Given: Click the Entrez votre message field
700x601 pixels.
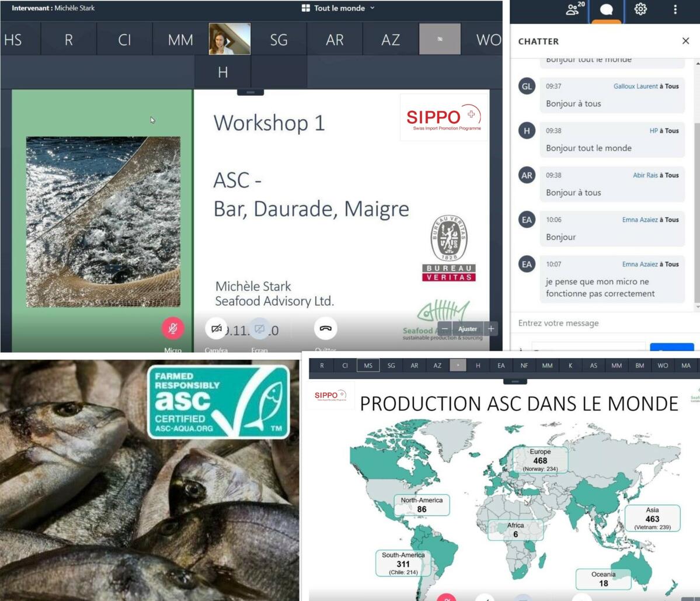Looking at the screenshot, I should coord(601,323).
